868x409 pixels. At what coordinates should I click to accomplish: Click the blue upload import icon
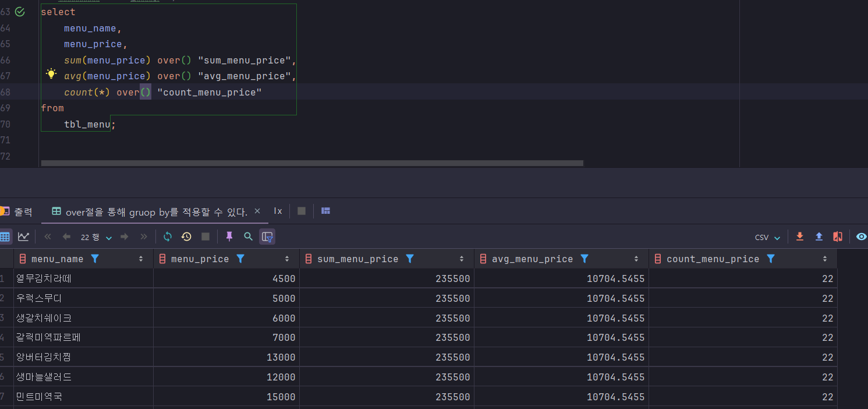(x=819, y=237)
